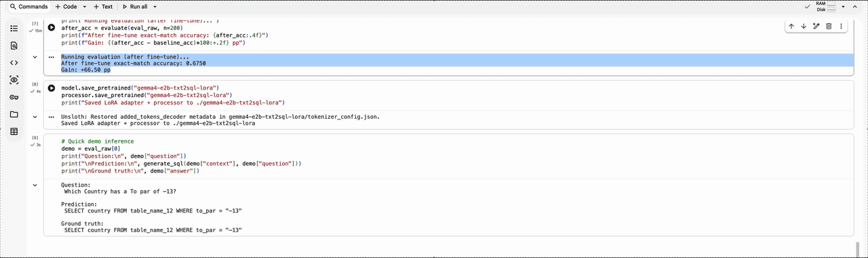868x258 pixels.
Task: Open Commands search palette
Action: 28,7
